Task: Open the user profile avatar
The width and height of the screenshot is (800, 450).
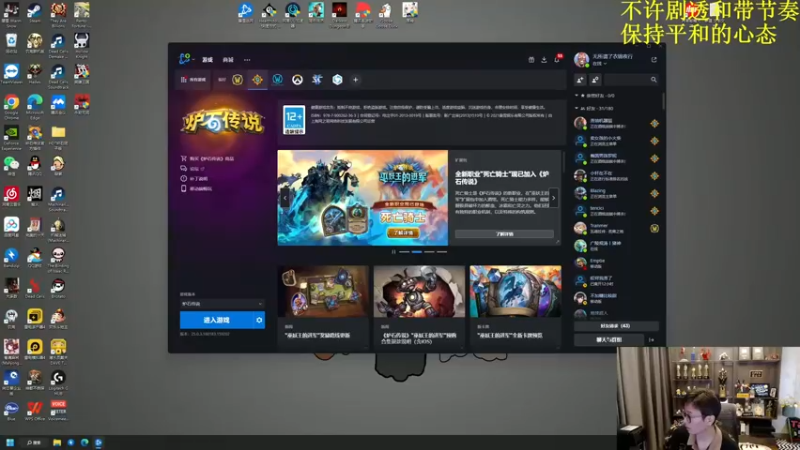Action: pyautogui.click(x=581, y=60)
